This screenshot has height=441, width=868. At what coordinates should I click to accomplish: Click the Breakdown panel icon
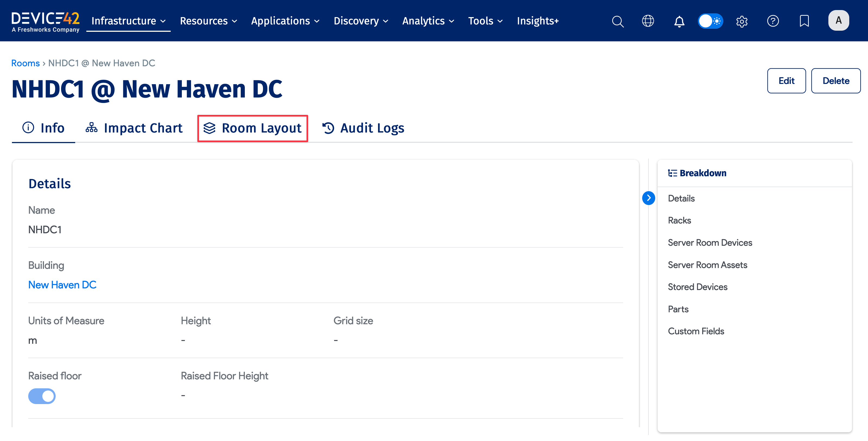673,173
